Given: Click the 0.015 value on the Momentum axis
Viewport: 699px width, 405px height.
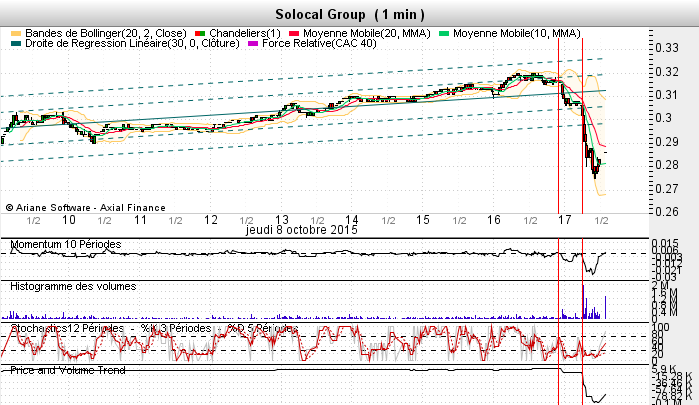Looking at the screenshot, I should (x=665, y=244).
